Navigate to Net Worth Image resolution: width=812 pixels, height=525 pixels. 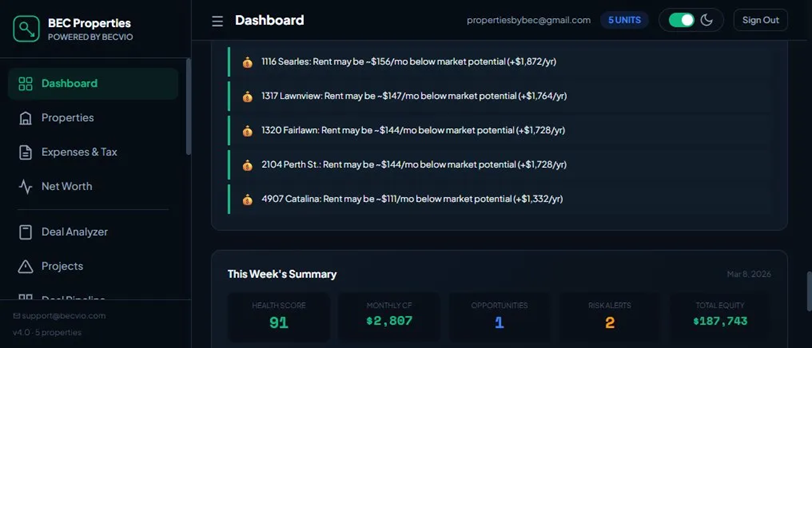(93, 186)
